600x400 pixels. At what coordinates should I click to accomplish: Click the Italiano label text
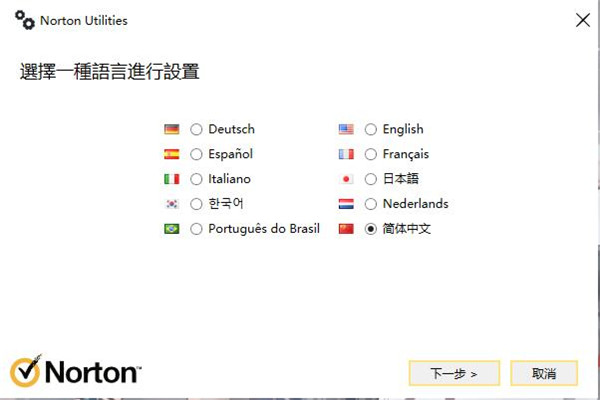229,179
